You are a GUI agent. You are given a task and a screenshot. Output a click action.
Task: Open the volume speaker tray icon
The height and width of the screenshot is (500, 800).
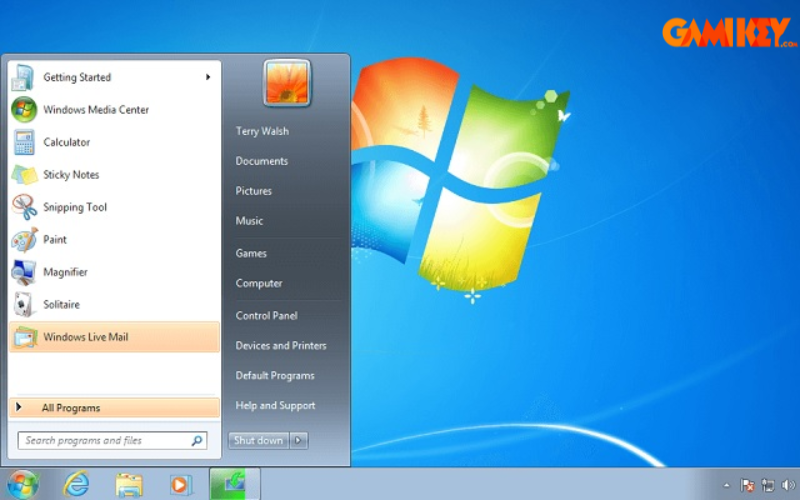[788, 485]
